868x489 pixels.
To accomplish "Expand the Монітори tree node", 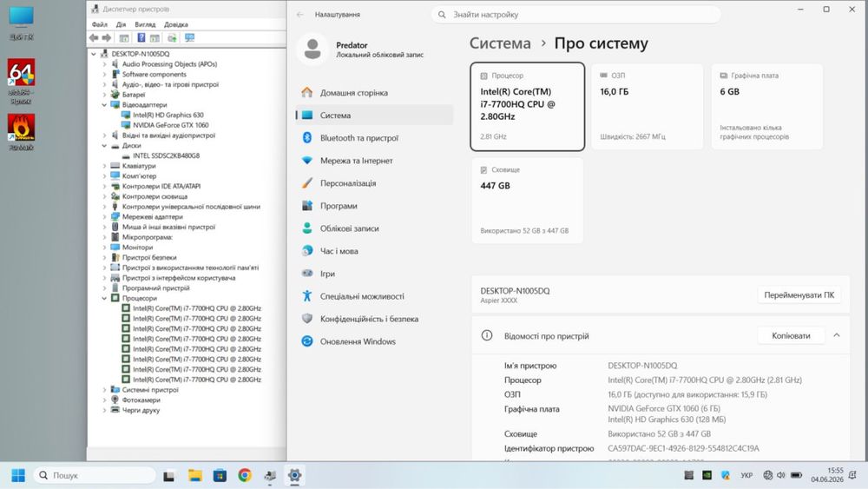I will pos(104,247).
